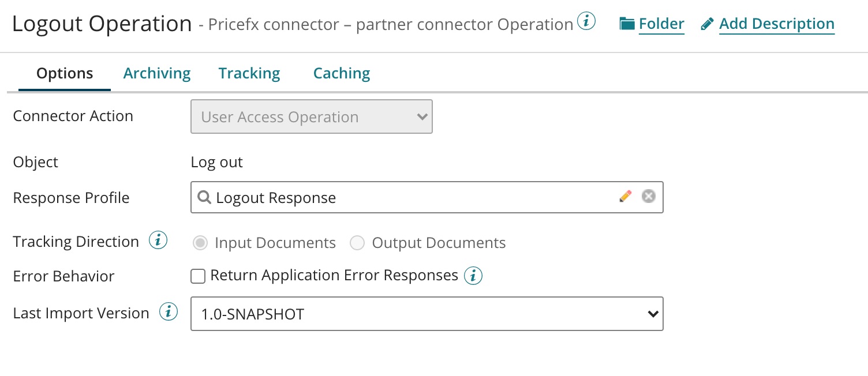Click the Folder icon in header

click(627, 24)
